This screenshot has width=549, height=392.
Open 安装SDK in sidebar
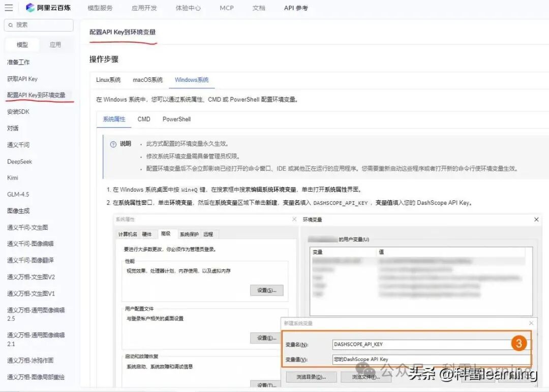[x=18, y=112]
